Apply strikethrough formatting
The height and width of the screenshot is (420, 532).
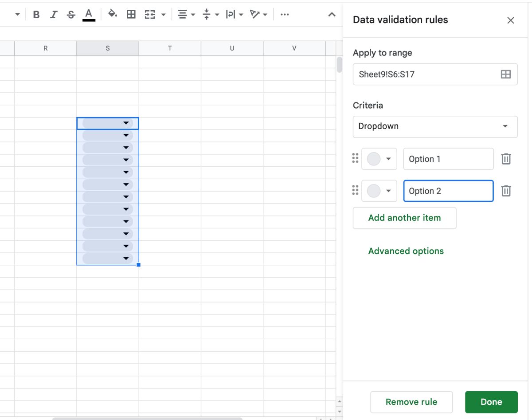71,15
